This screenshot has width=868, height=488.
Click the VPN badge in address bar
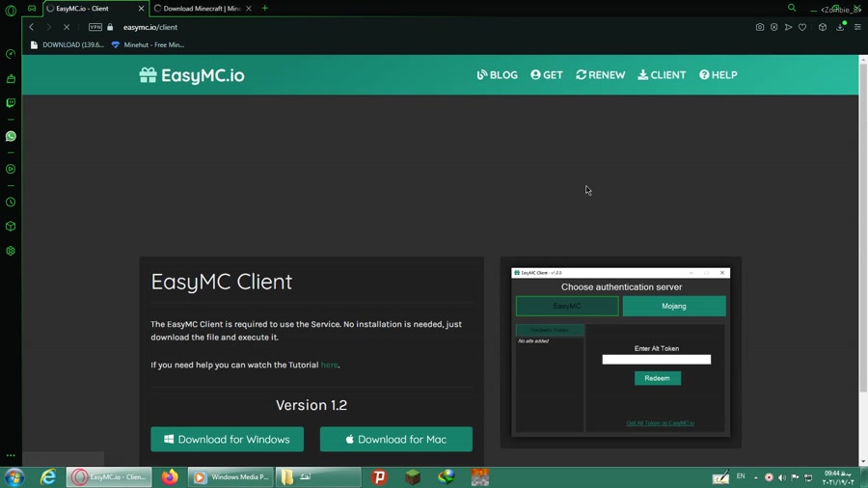(x=95, y=27)
